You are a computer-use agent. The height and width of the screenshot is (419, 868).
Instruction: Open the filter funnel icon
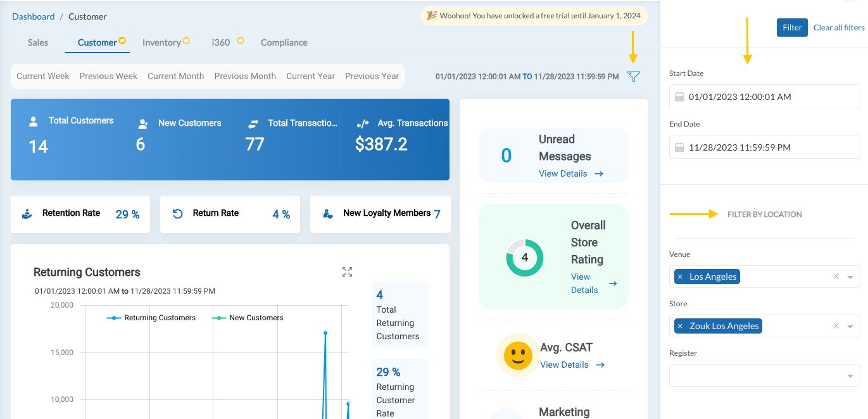(633, 77)
